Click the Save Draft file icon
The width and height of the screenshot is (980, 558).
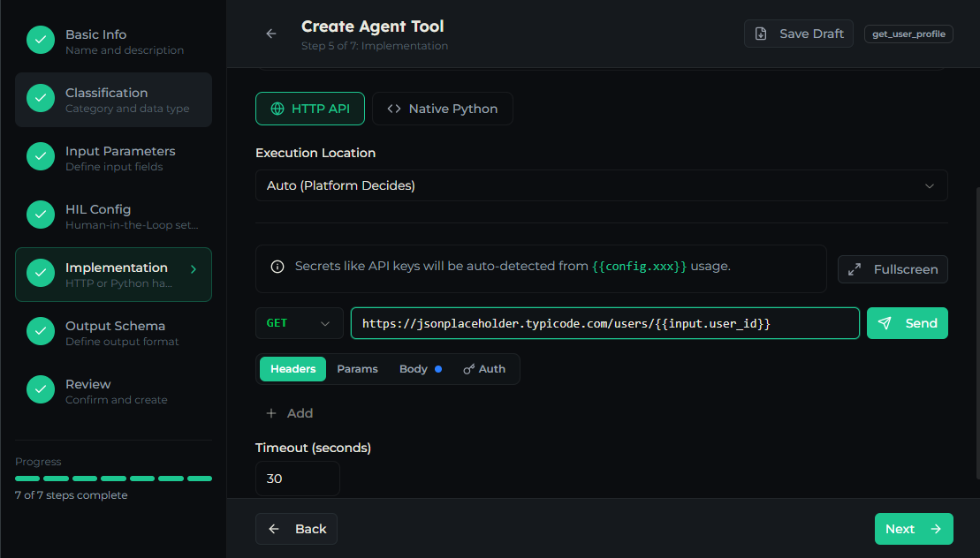tap(761, 34)
